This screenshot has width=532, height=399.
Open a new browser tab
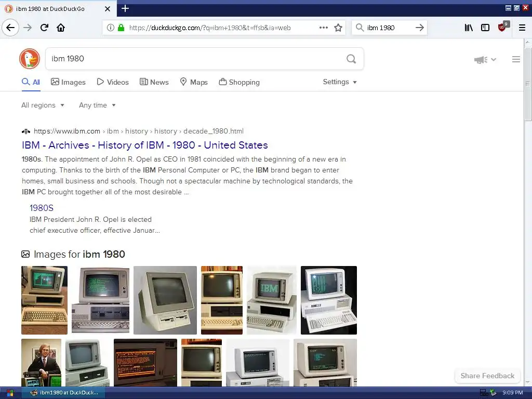click(125, 8)
